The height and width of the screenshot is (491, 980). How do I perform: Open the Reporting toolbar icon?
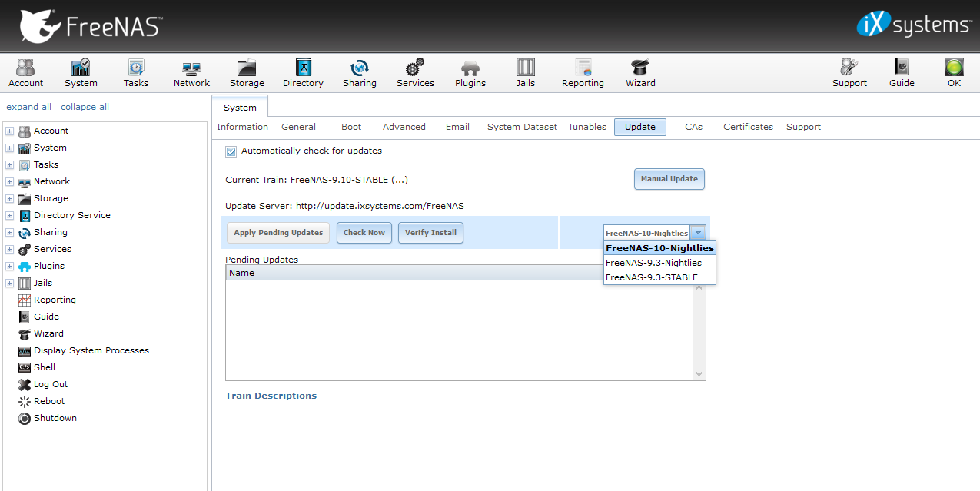tap(583, 73)
